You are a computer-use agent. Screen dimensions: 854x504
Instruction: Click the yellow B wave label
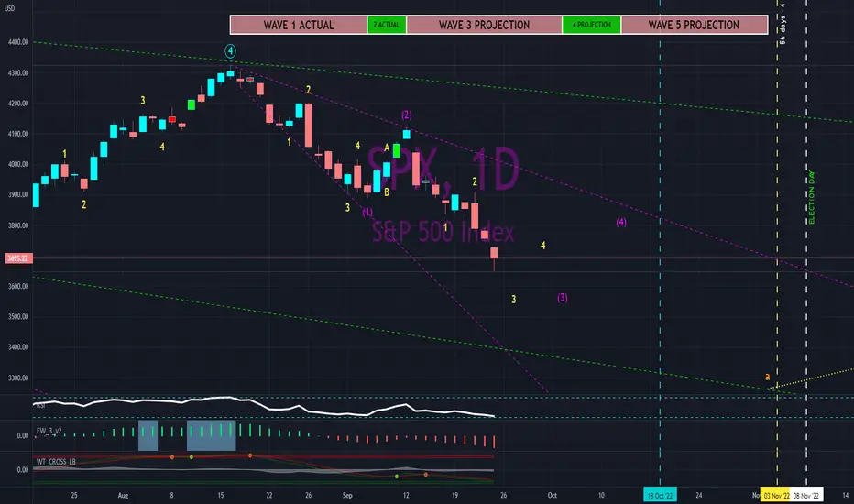pyautogui.click(x=387, y=192)
